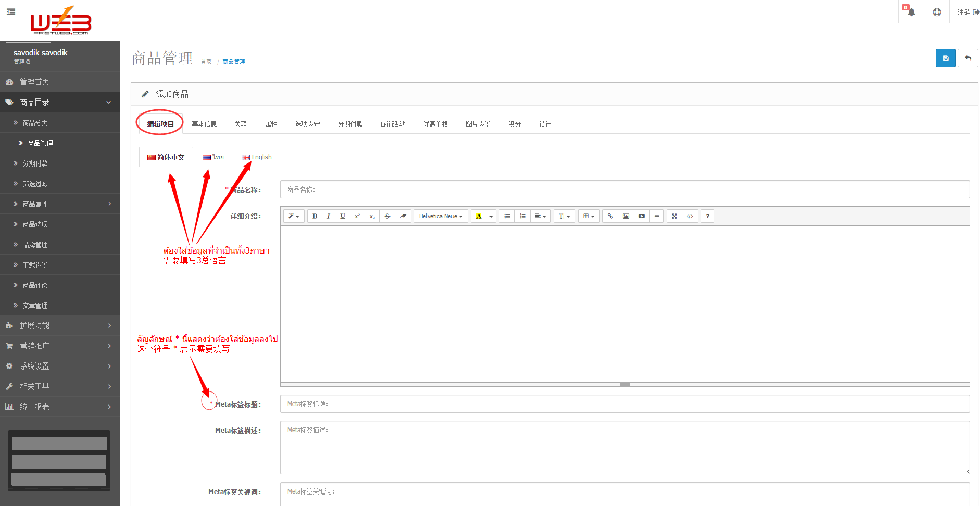Select the 图片设置 tab
Image resolution: width=980 pixels, height=506 pixels.
pyautogui.click(x=479, y=124)
